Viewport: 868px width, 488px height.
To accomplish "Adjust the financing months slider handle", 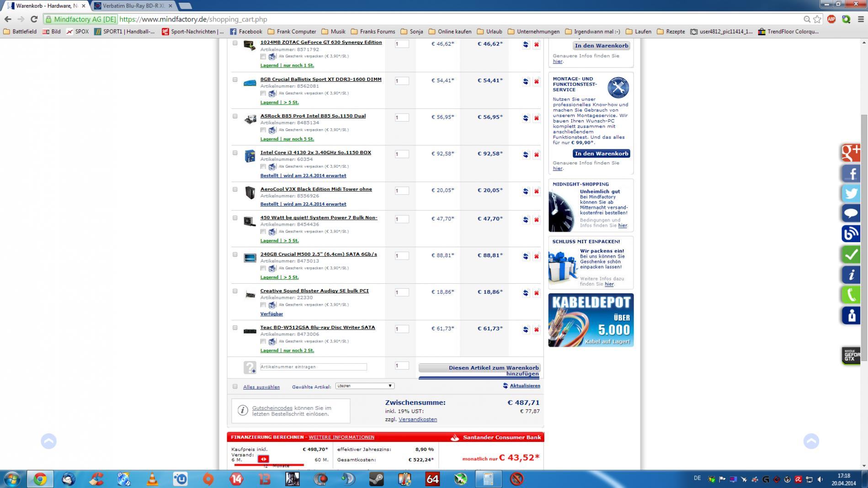I will (x=263, y=459).
